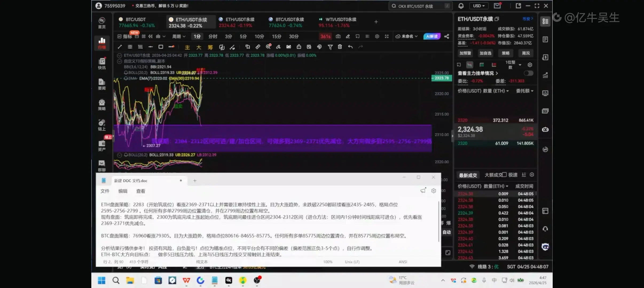
Task: Click the trash delete drawings icon
Action: [340, 47]
